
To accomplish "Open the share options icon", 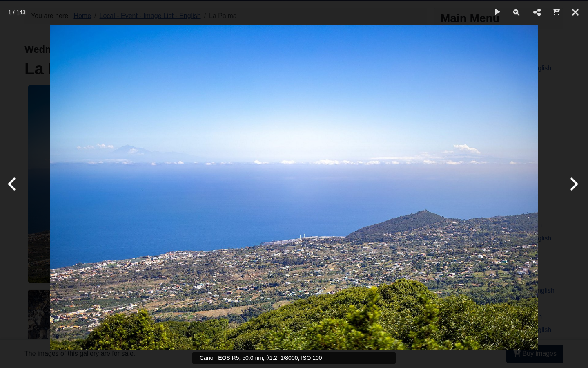I will 537,12.
